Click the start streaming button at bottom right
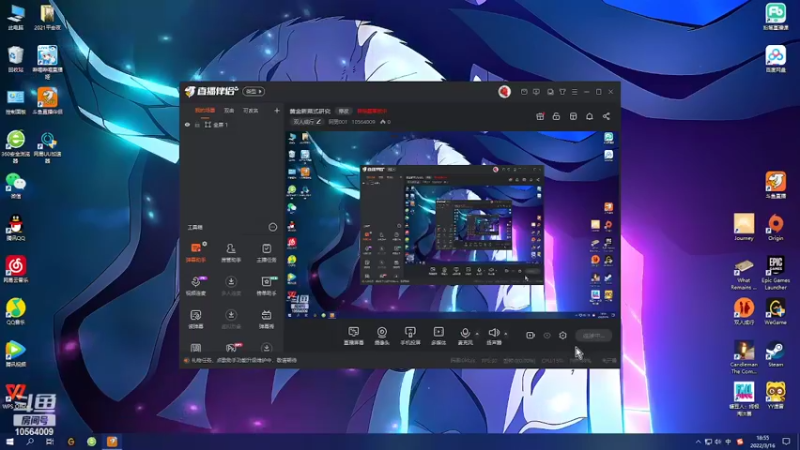The width and height of the screenshot is (800, 450). [593, 335]
